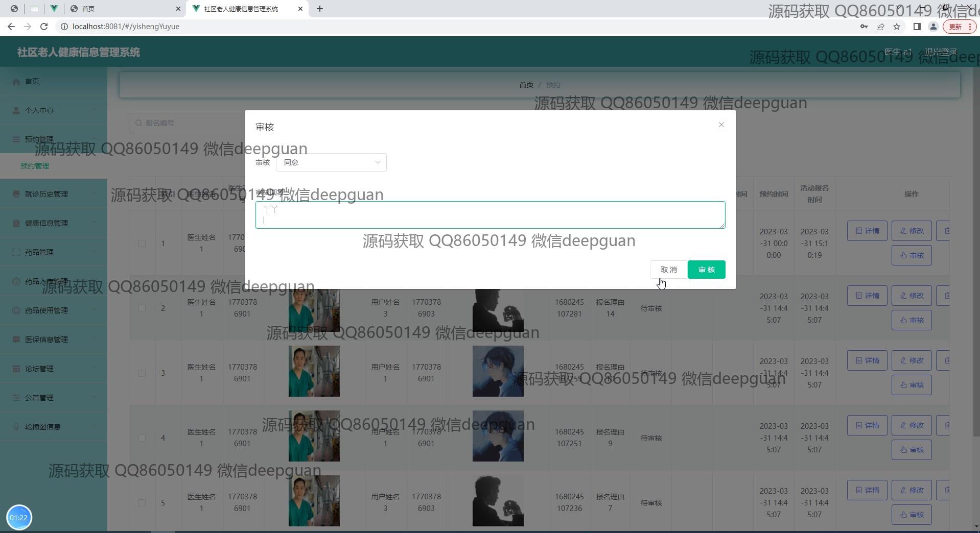This screenshot has height=533, width=980.
Task: Confirm review with green 审核 button
Action: coord(706,270)
